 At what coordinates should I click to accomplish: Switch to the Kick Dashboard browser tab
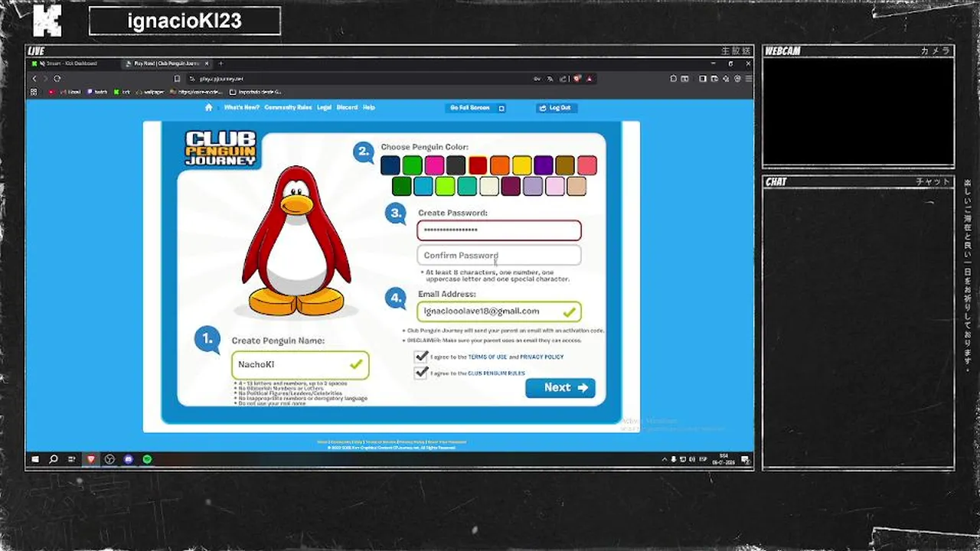click(x=71, y=64)
